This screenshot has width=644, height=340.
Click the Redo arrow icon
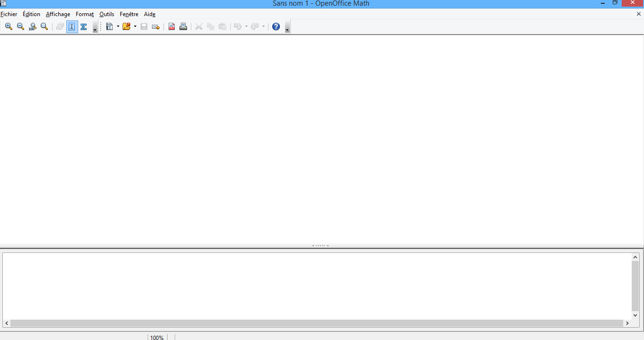coord(255,27)
